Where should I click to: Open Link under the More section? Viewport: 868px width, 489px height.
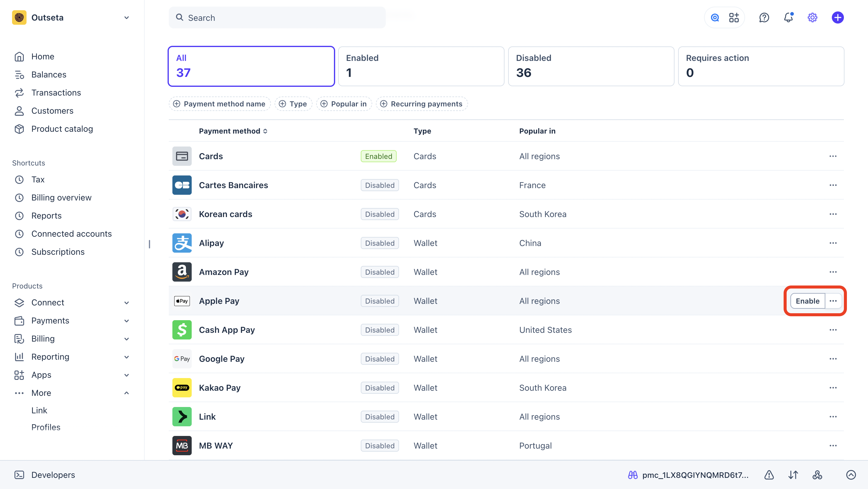(x=39, y=411)
